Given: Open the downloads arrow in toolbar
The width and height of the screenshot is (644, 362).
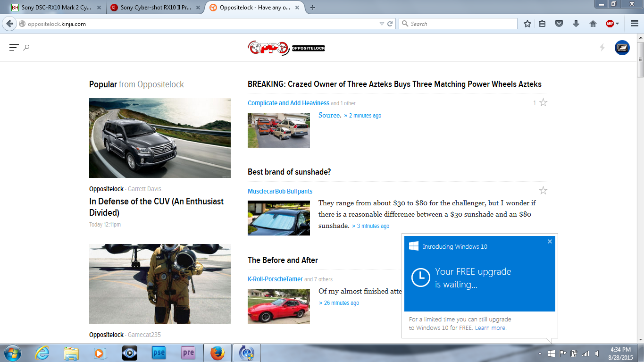Looking at the screenshot, I should pyautogui.click(x=576, y=24).
